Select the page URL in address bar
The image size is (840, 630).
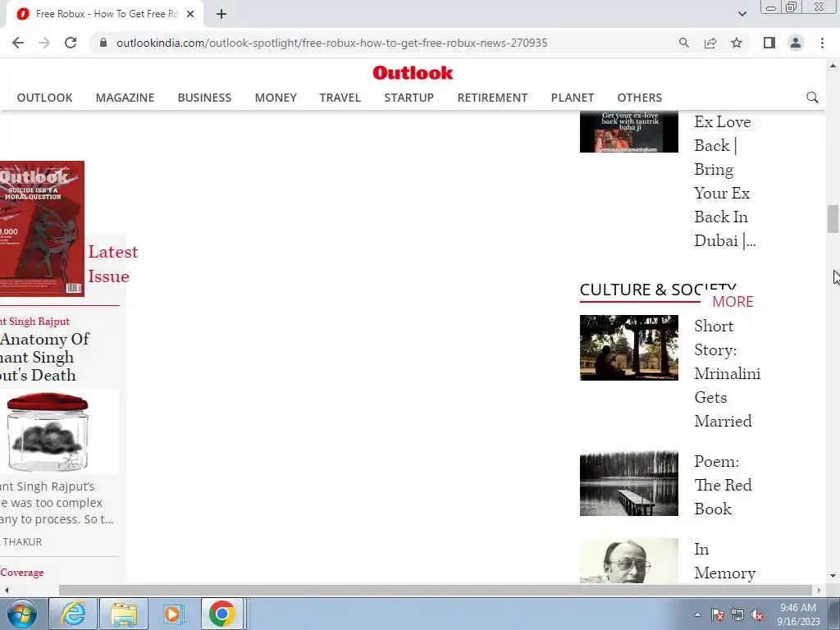point(331,43)
